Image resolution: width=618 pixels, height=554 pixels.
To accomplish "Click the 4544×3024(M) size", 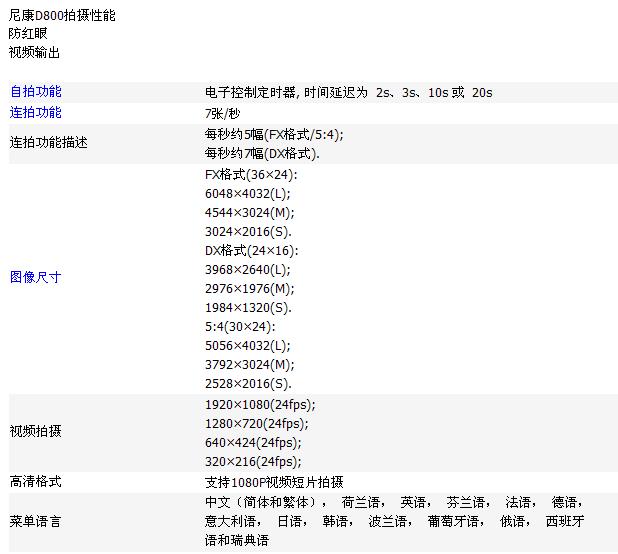I will pyautogui.click(x=249, y=212).
